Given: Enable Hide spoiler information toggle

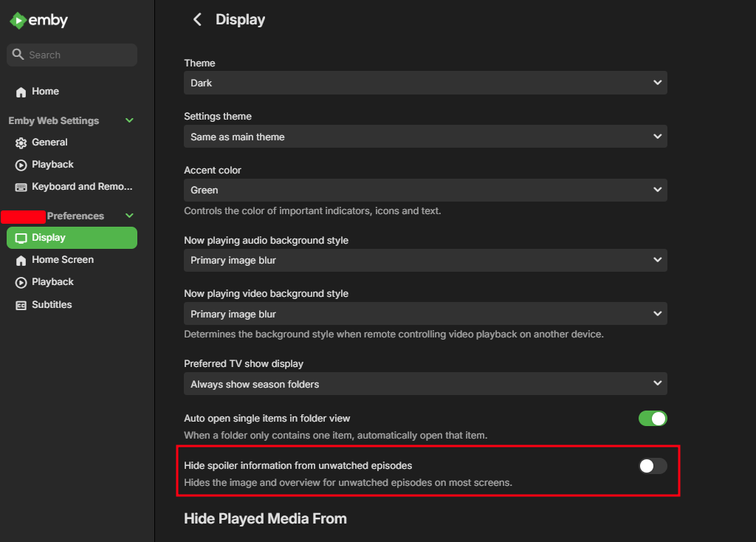Looking at the screenshot, I should pos(653,466).
